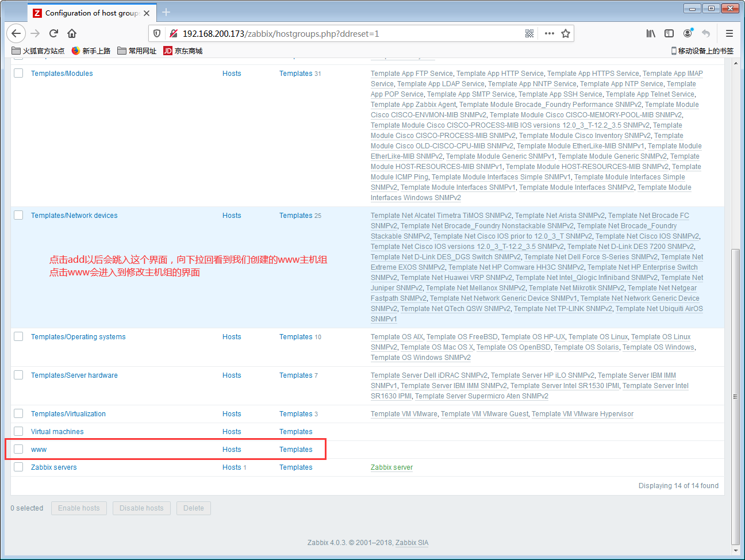Tick the Templates/Operating systems checkbox
The width and height of the screenshot is (745, 560).
[x=18, y=336]
